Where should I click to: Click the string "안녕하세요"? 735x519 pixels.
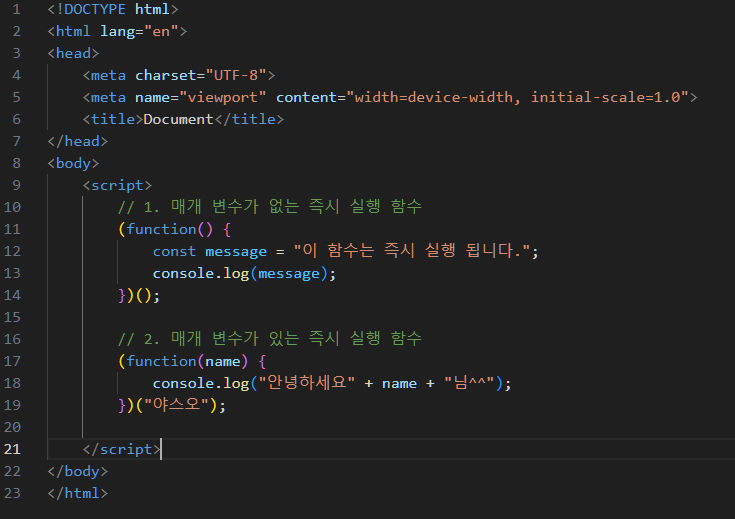pyautogui.click(x=306, y=383)
